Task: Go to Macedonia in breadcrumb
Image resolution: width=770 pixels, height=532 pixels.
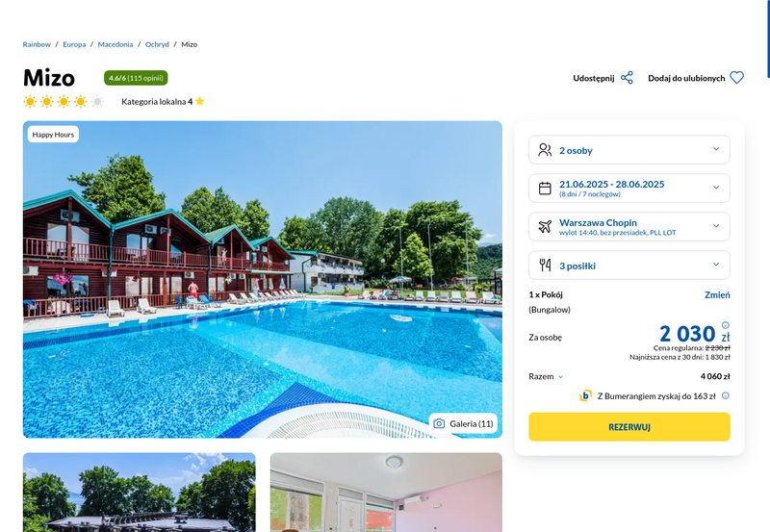Action: pyautogui.click(x=115, y=44)
